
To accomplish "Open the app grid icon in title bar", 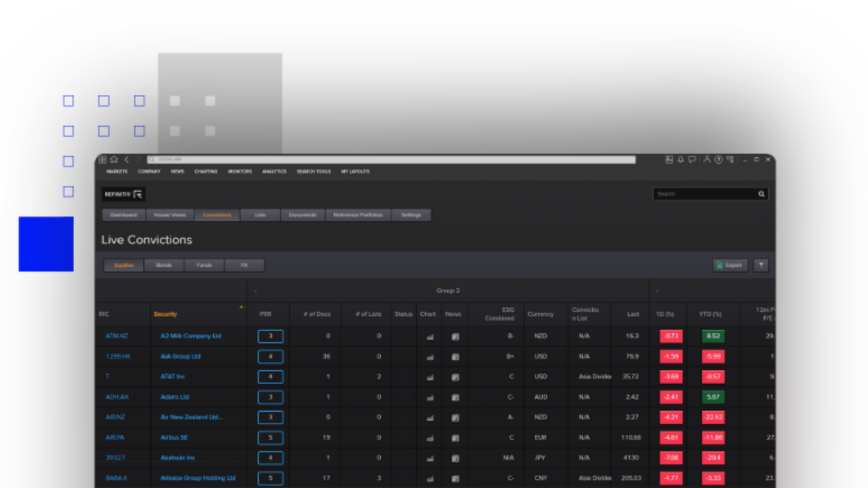I will click(102, 159).
